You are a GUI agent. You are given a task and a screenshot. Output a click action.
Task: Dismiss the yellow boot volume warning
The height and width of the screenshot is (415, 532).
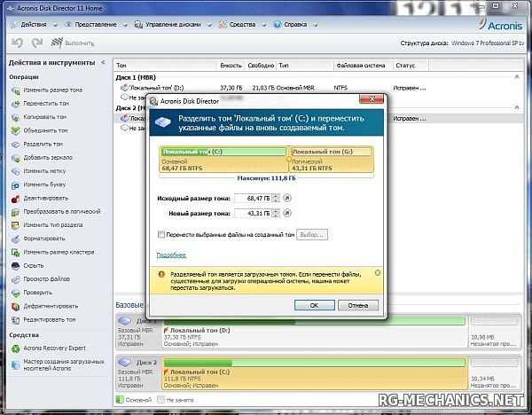[378, 273]
